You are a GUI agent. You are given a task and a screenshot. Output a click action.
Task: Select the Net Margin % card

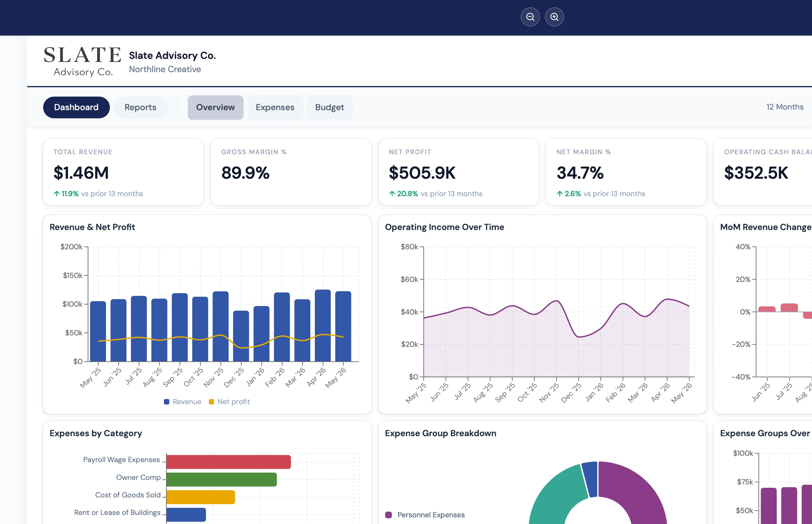(x=626, y=172)
